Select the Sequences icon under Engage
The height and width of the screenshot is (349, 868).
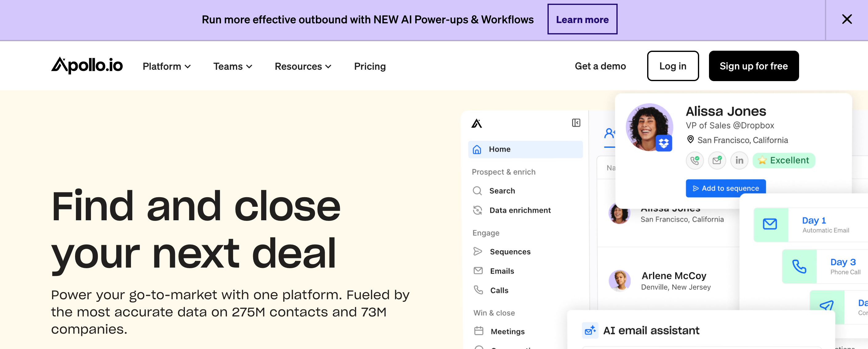477,251
